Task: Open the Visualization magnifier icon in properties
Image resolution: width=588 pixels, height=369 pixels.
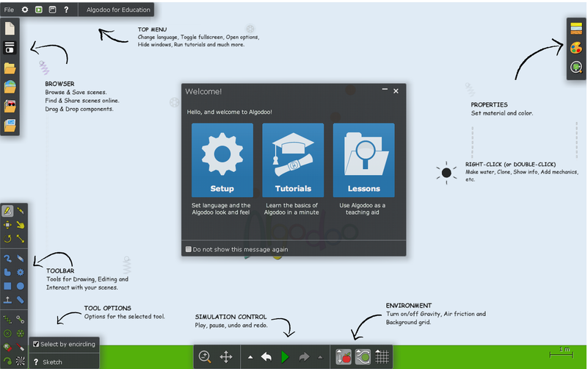Action: point(576,67)
